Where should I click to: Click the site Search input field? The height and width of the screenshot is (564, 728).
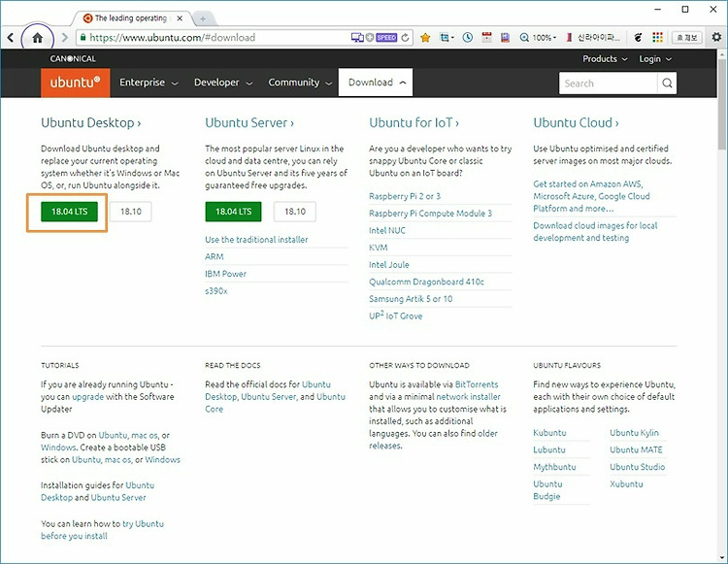[x=609, y=83]
